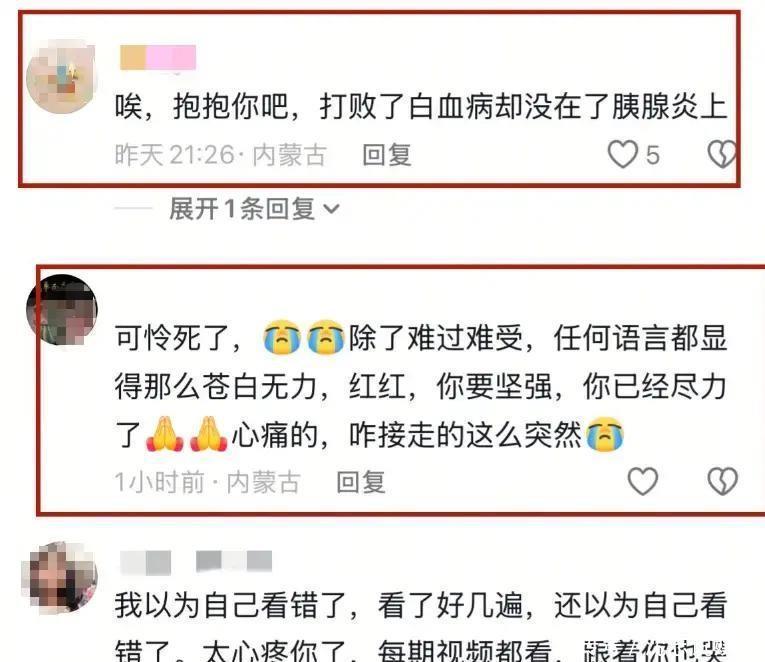Dislike the first comment with broken heart
The image size is (765, 662).
click(x=722, y=154)
